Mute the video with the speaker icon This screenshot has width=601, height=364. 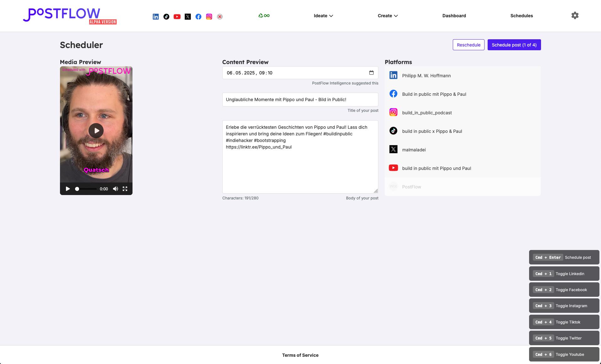[x=116, y=189]
